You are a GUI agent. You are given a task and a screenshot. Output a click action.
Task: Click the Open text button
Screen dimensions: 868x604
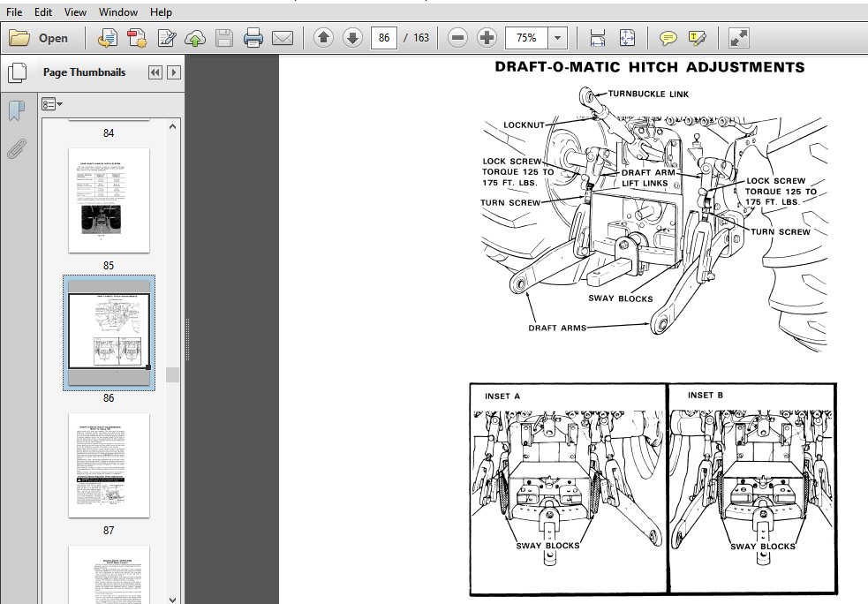click(x=53, y=38)
